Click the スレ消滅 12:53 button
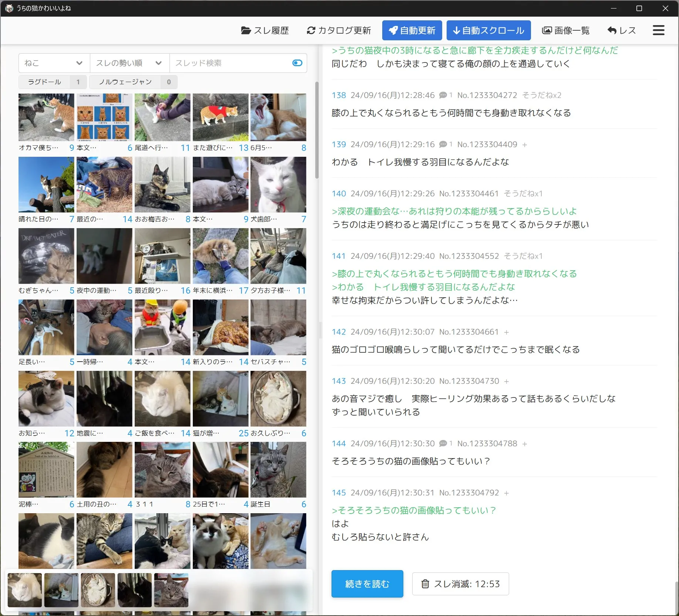 [460, 584]
